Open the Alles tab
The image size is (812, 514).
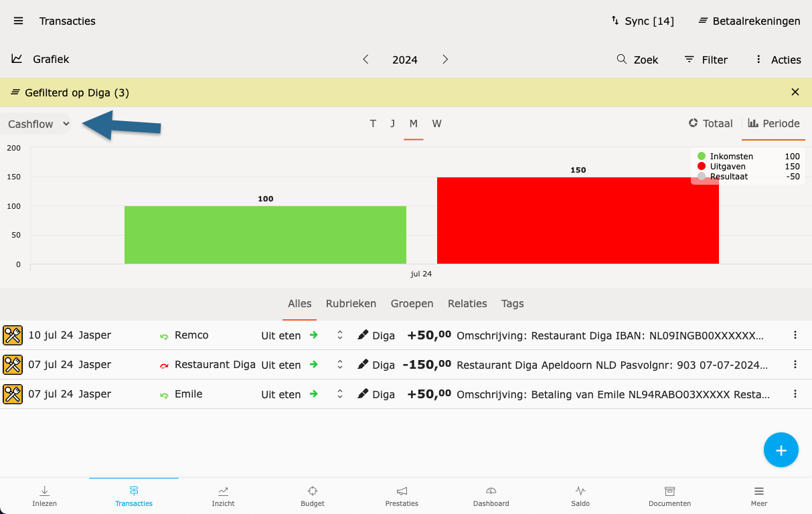300,303
